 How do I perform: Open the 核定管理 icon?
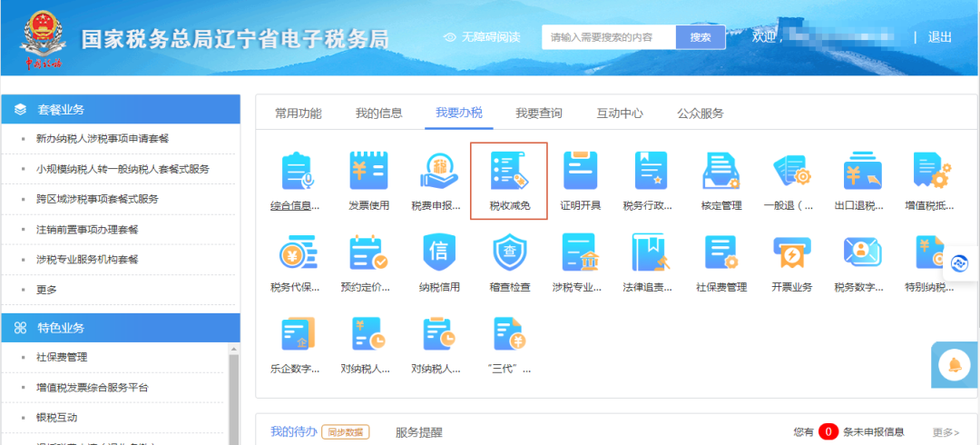point(721,170)
